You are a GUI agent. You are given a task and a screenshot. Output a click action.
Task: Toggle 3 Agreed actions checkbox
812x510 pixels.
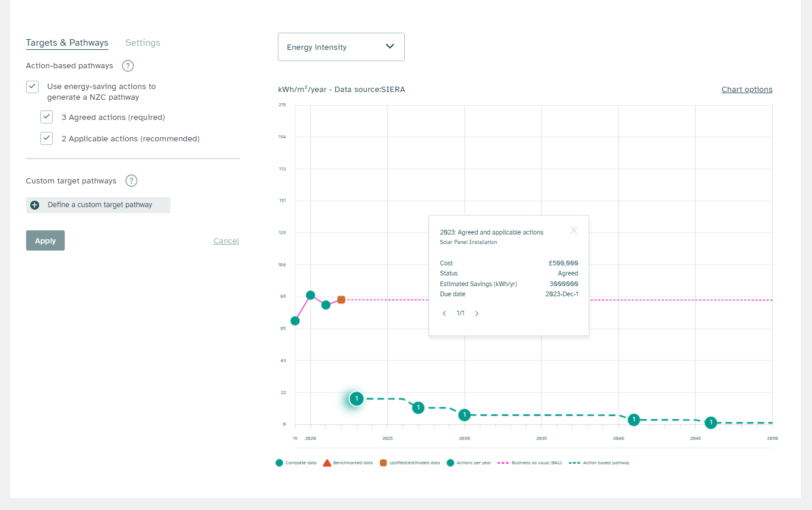click(x=47, y=117)
